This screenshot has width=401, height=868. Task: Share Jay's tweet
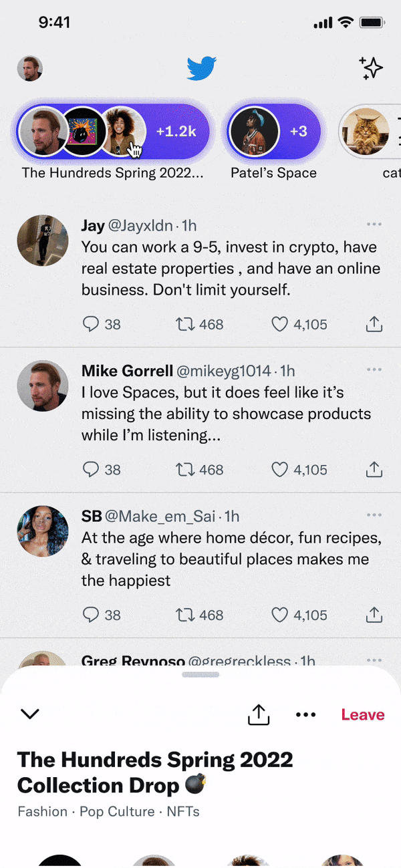click(x=374, y=324)
